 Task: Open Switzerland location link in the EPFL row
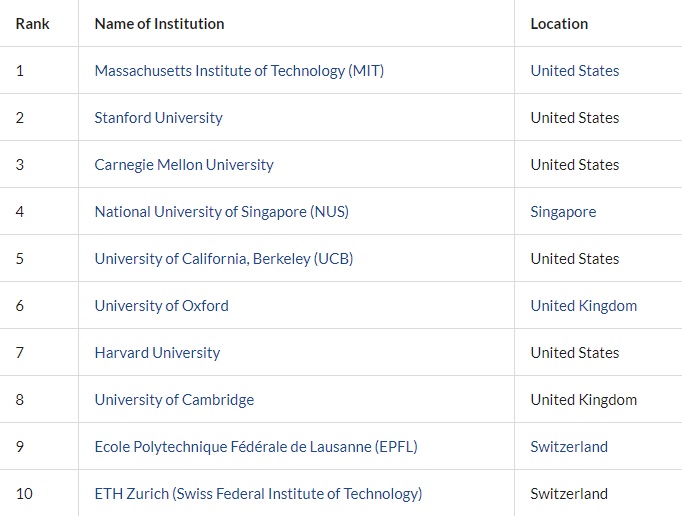[x=569, y=447]
